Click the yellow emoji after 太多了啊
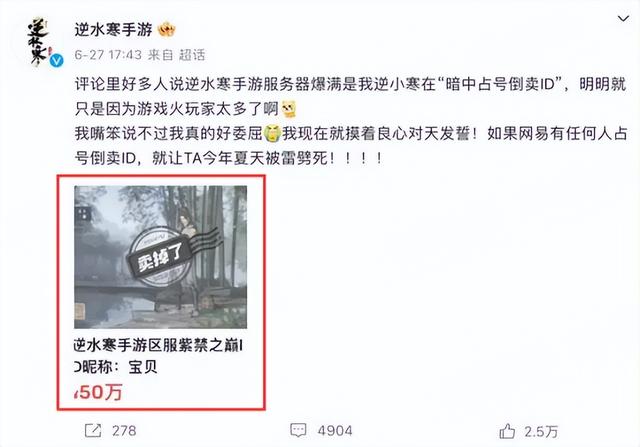The height and width of the screenshot is (447, 640). 289,109
